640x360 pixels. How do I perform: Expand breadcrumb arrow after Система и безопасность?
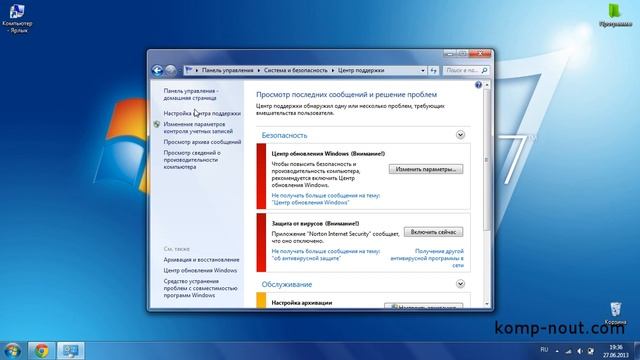pyautogui.click(x=333, y=71)
